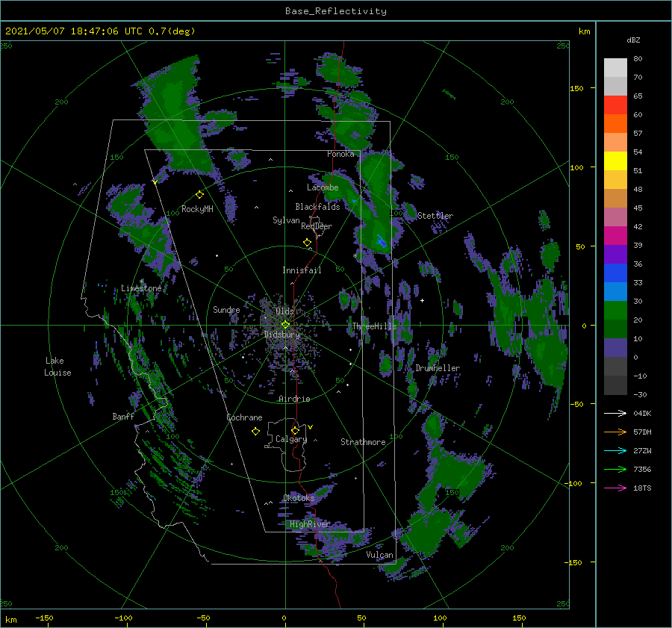
Task: Select the red swatch between 65 and 60
Action: [x=615, y=105]
